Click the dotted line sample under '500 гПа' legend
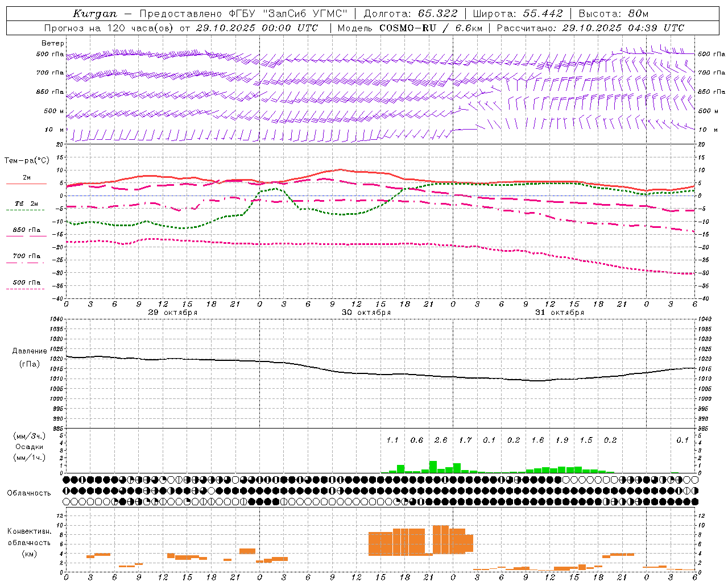The width and height of the screenshot is (728, 582). click(x=26, y=289)
